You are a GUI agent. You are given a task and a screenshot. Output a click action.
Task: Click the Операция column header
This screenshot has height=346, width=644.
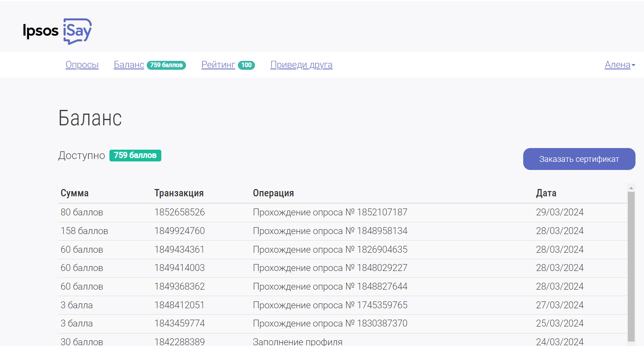pyautogui.click(x=273, y=193)
